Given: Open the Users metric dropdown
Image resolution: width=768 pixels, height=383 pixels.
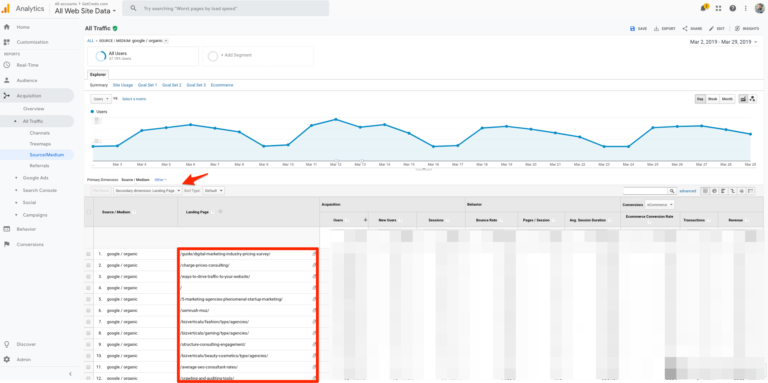Looking at the screenshot, I should (x=101, y=99).
